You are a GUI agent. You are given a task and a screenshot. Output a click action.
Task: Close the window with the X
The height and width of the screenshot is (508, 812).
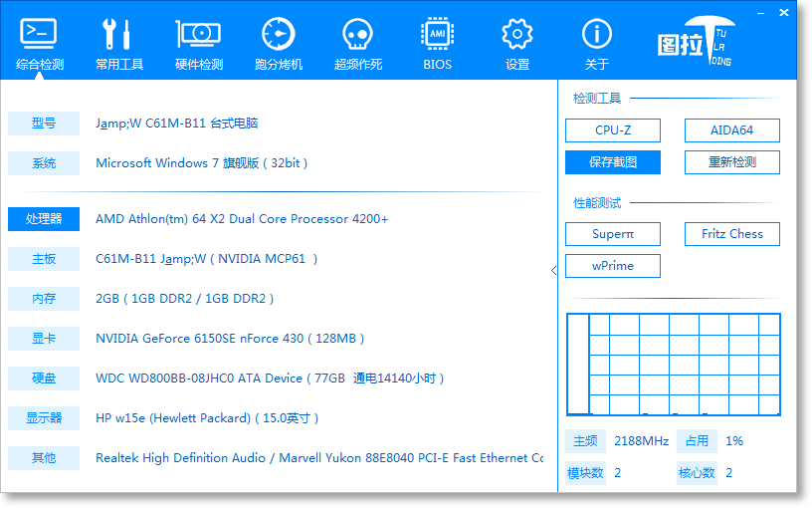(784, 13)
